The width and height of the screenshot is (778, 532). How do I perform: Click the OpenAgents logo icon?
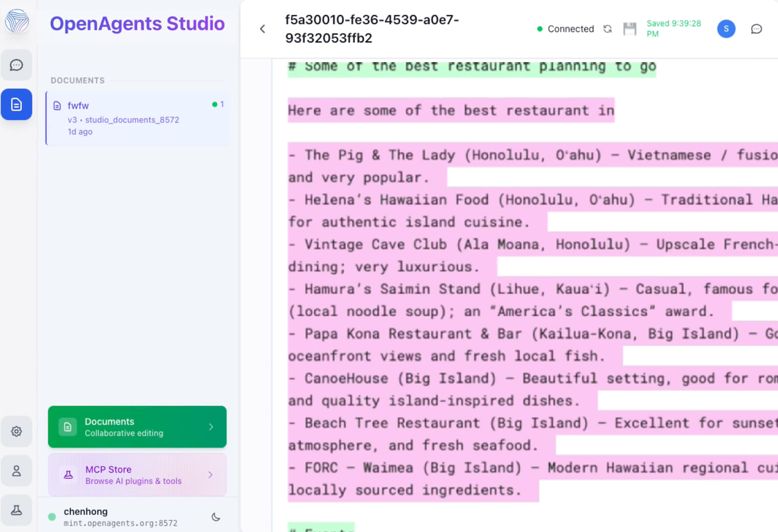tap(17, 21)
